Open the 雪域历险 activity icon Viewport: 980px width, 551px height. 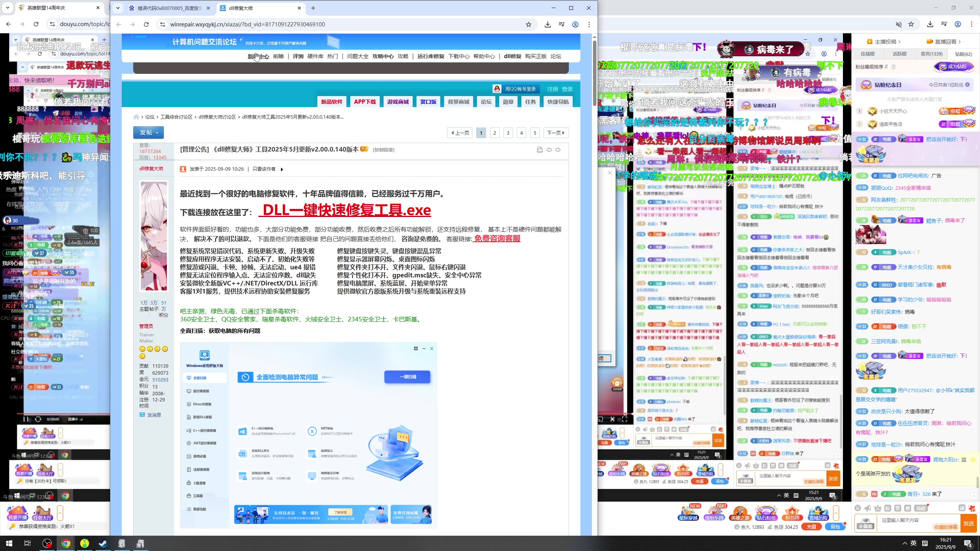click(818, 513)
